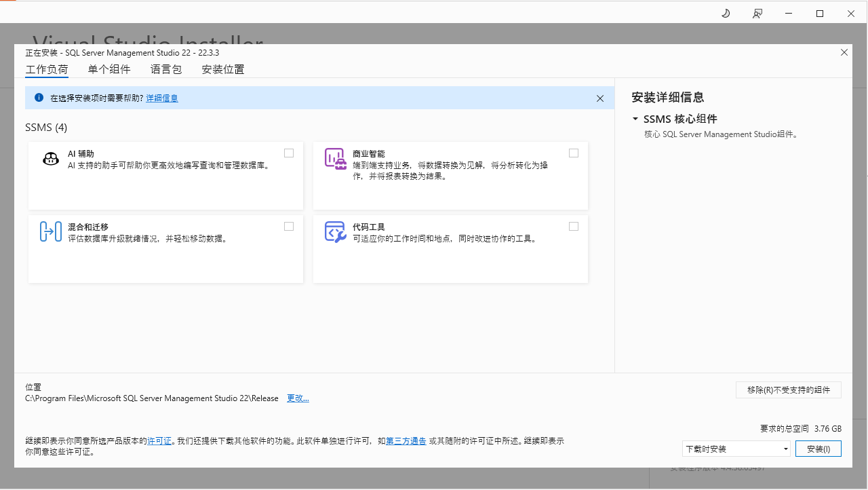Open the feedback icon in title bar
The image size is (868, 490).
tap(757, 14)
